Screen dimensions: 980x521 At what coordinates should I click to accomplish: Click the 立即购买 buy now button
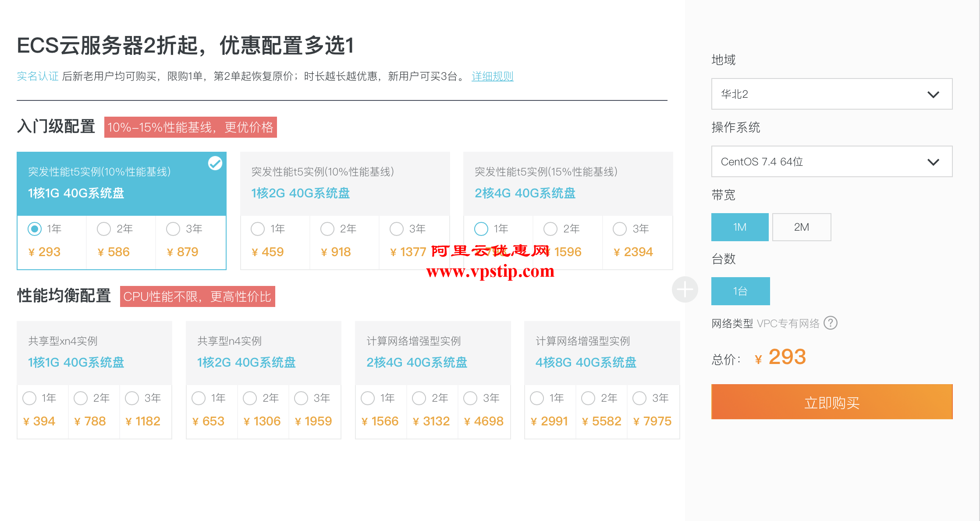(x=832, y=402)
